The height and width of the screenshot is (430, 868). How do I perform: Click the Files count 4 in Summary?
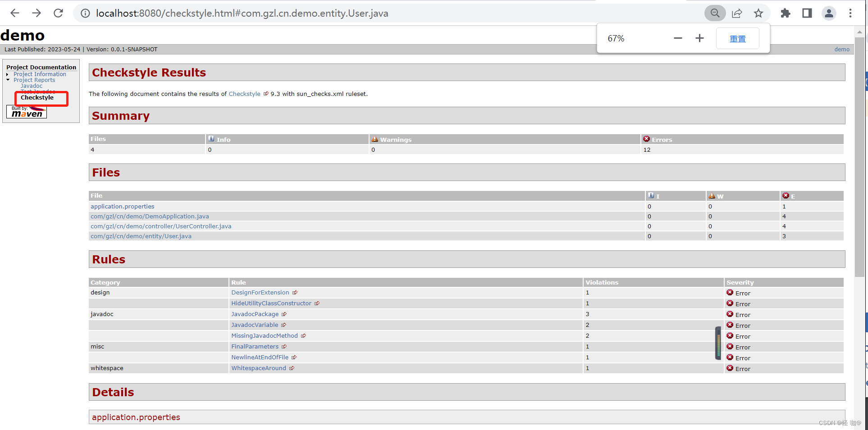[x=92, y=150]
